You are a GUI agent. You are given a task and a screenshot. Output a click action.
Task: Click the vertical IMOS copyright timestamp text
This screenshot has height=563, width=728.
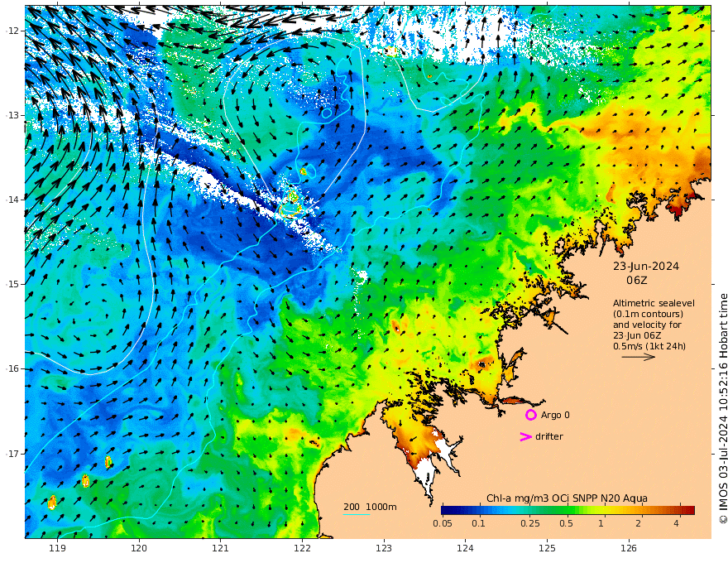[722, 408]
